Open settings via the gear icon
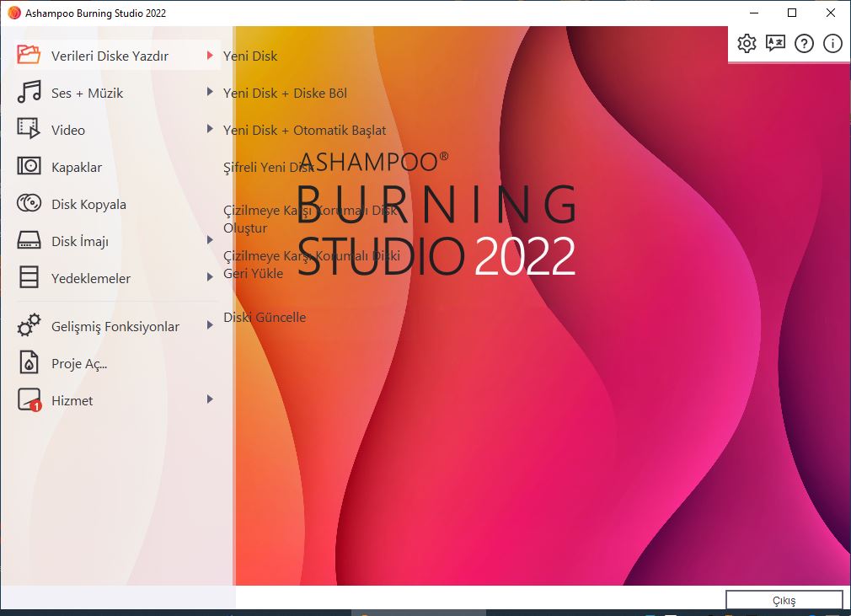The image size is (851, 616). (747, 44)
